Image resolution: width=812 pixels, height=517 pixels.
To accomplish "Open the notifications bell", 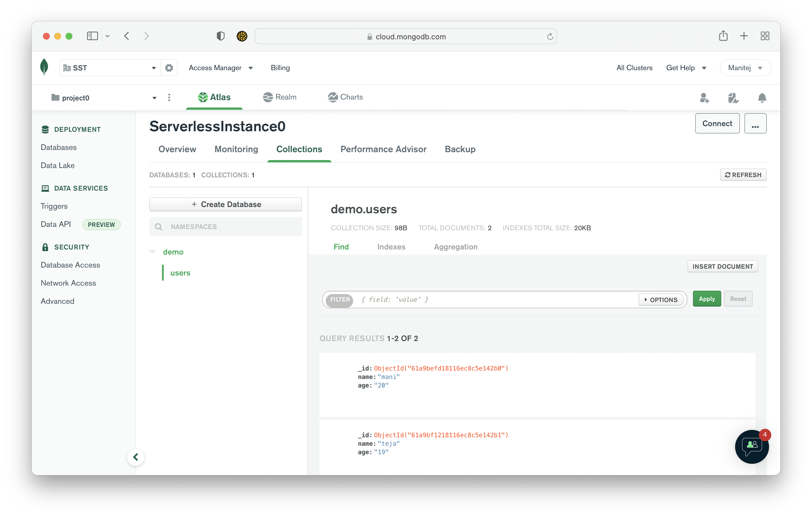I will pyautogui.click(x=762, y=98).
